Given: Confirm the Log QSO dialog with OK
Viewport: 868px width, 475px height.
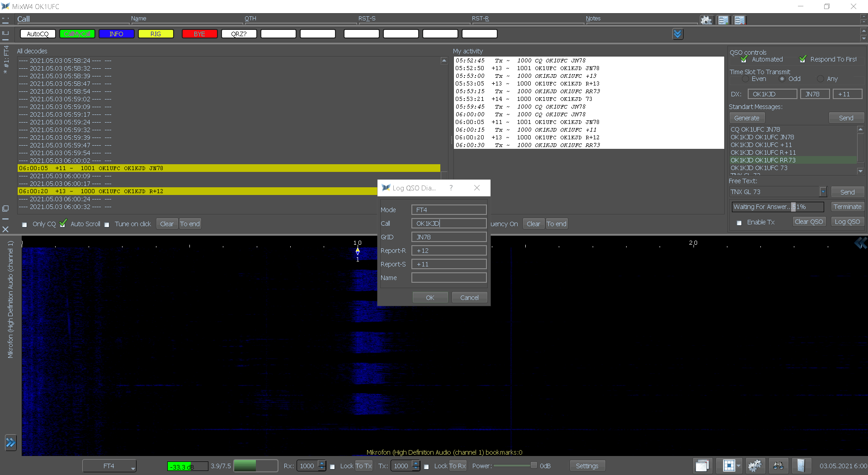Looking at the screenshot, I should coord(429,298).
